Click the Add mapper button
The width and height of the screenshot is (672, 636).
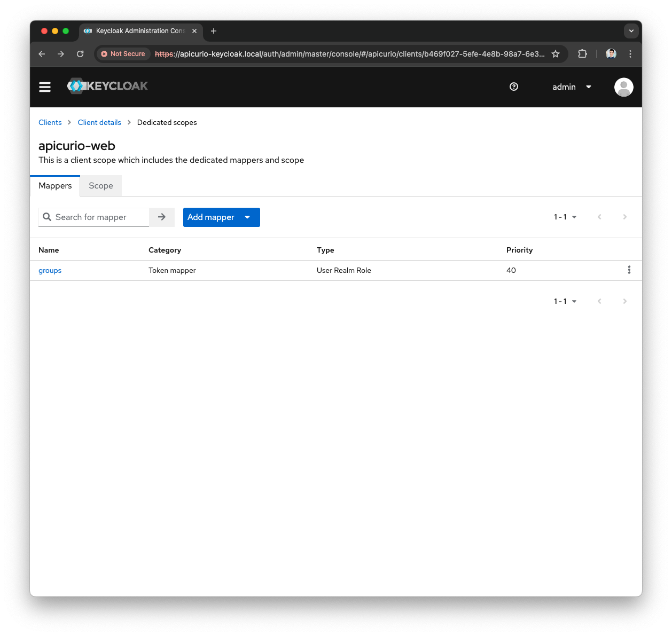click(x=211, y=217)
